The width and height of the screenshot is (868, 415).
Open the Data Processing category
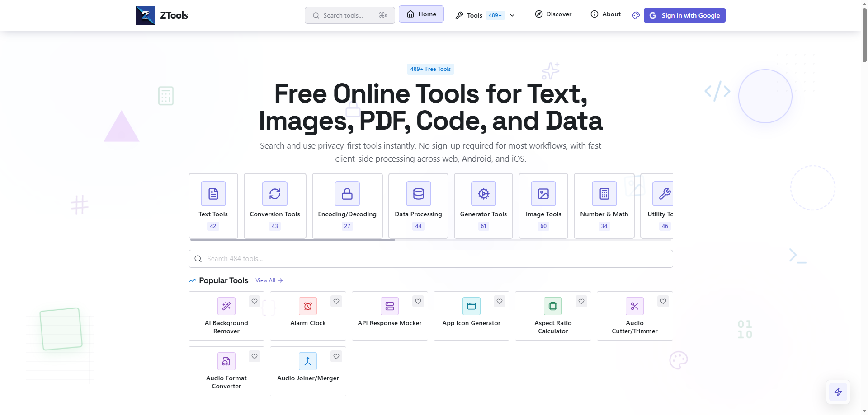[418, 205]
